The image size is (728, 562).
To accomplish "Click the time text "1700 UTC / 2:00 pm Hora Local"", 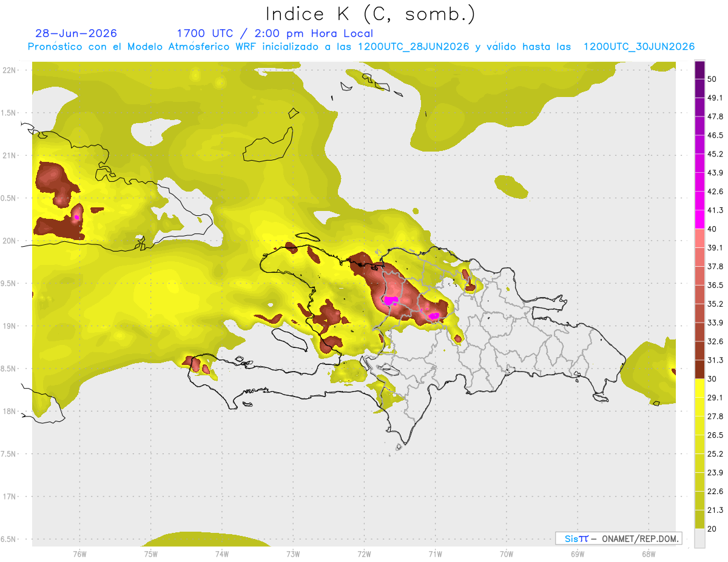I will point(275,33).
